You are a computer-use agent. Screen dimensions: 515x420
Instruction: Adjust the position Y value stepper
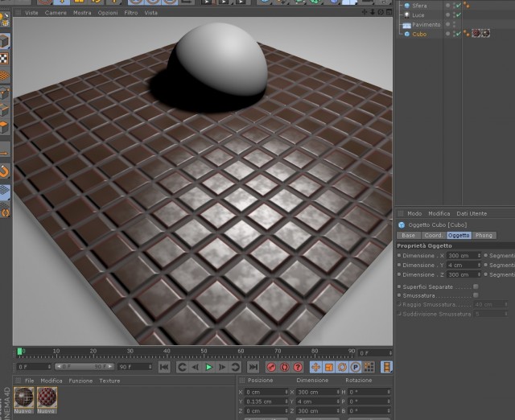pos(286,401)
